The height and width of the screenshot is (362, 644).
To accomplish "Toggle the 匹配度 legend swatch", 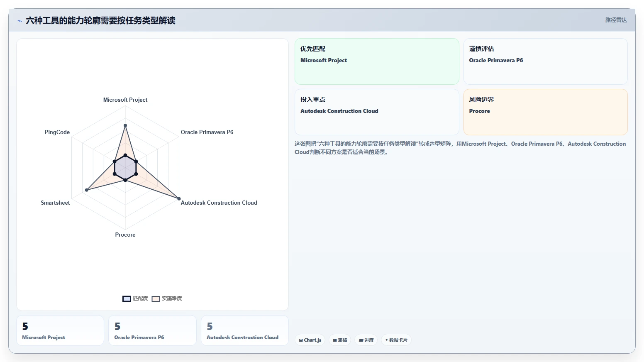I will click(x=127, y=298).
